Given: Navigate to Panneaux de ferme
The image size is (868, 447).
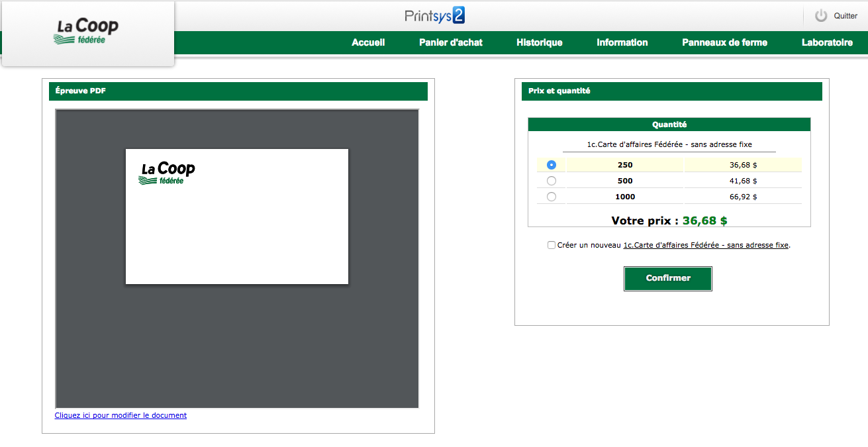Looking at the screenshot, I should (725, 42).
